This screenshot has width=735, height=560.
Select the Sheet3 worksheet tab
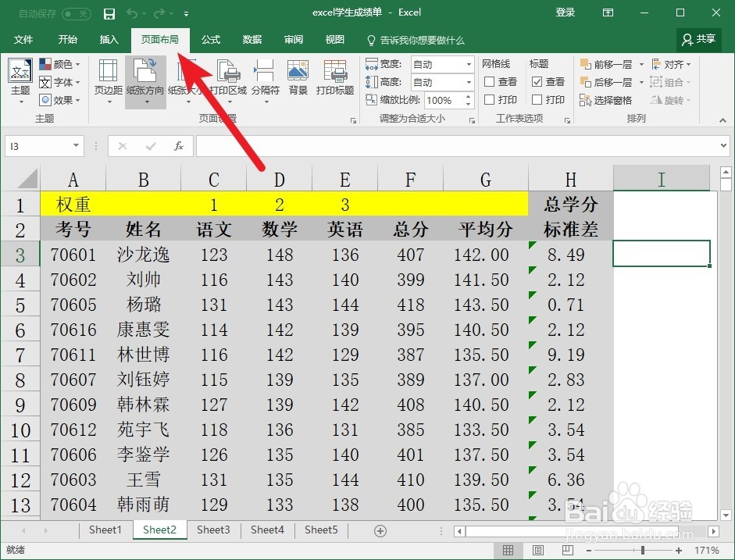tap(213, 530)
